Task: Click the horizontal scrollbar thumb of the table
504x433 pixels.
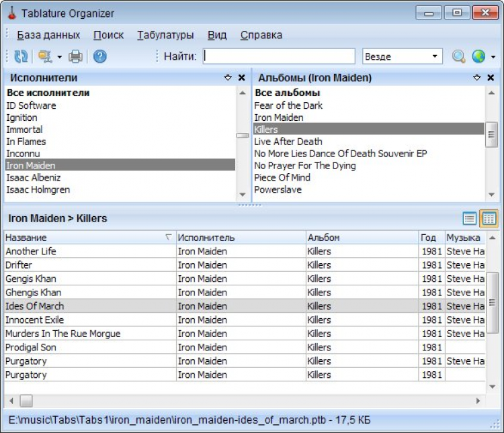Action: (x=26, y=401)
